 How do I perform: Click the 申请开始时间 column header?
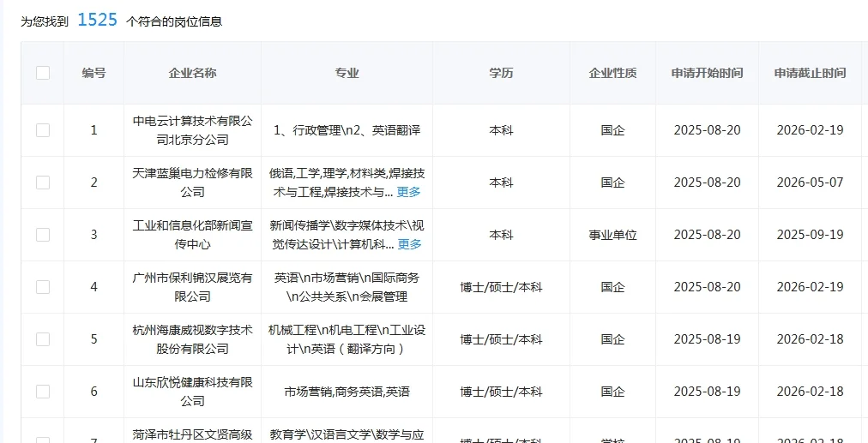[707, 73]
